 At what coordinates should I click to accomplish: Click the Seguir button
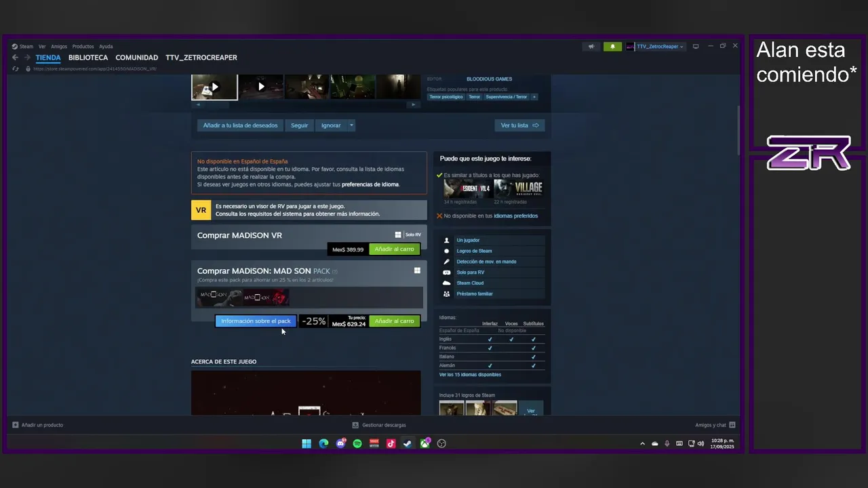299,125
